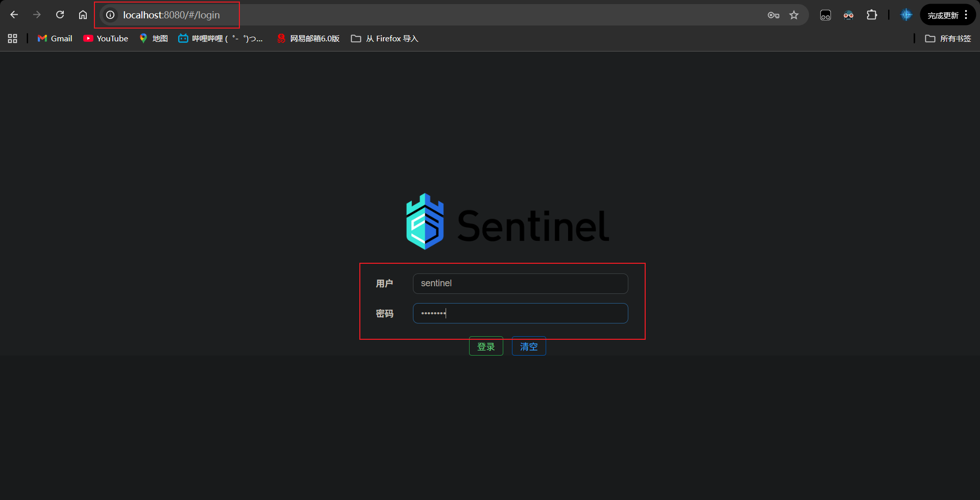
Task: Open the 地图 maps bookmark
Action: click(x=154, y=39)
